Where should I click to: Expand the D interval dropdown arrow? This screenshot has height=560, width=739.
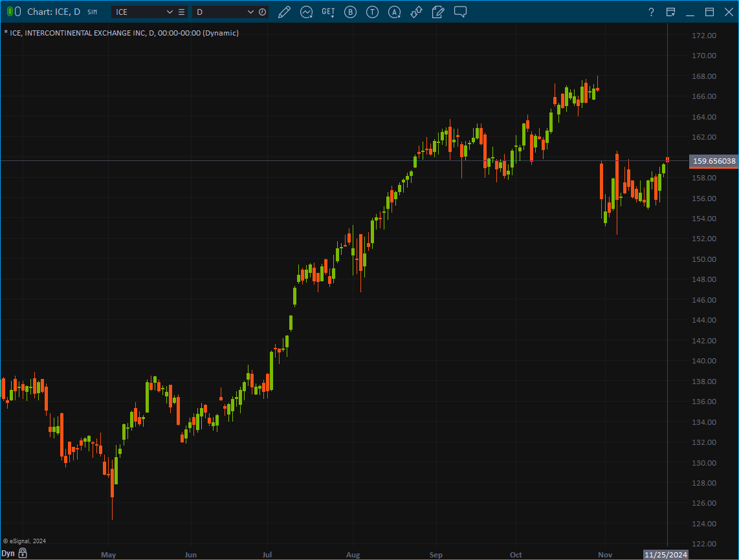[x=250, y=12]
